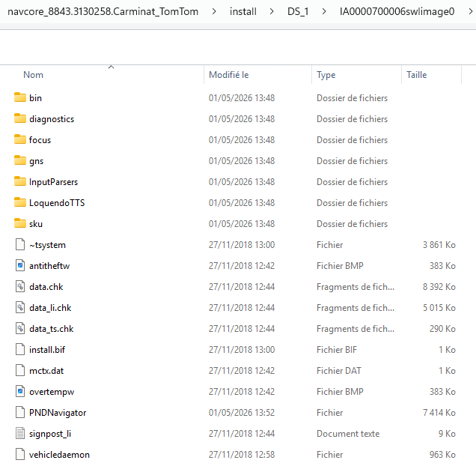Click the date 01/05/2026 13:52

[x=242, y=413]
